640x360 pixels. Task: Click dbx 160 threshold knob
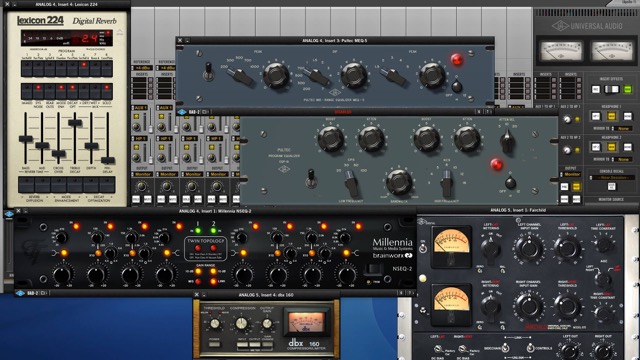point(215,324)
